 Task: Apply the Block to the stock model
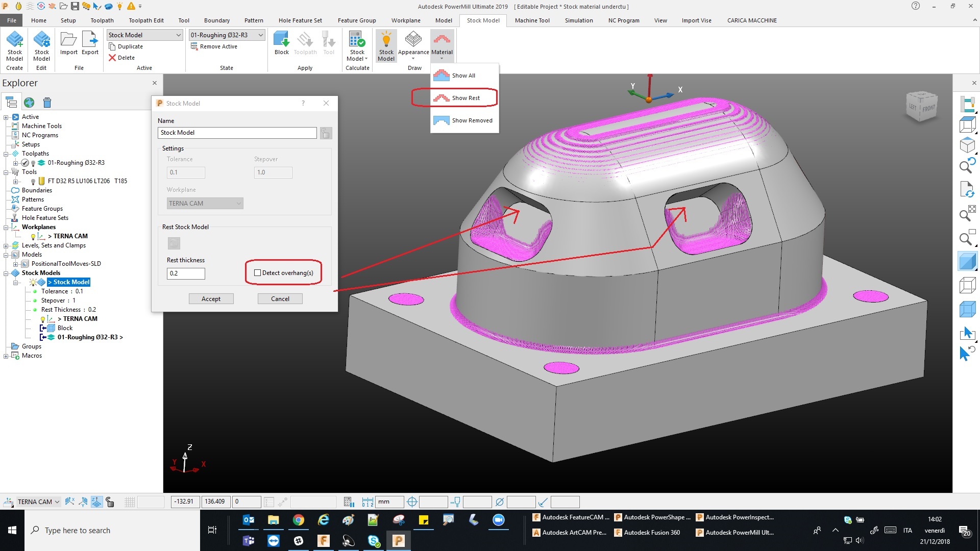pos(281,43)
